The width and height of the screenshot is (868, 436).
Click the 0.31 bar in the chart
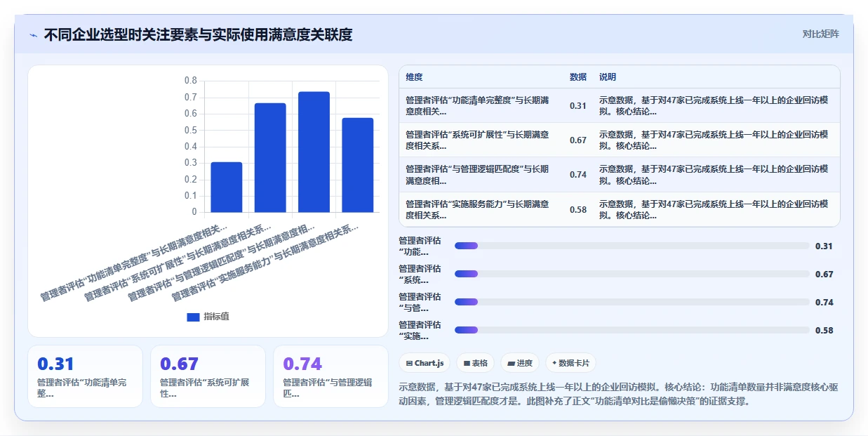pyautogui.click(x=227, y=187)
